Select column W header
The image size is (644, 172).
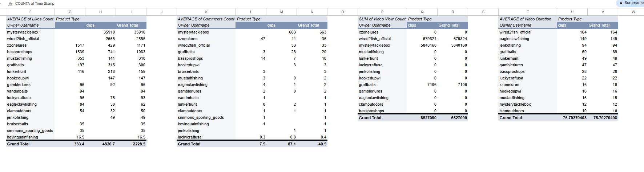pyautogui.click(x=633, y=12)
